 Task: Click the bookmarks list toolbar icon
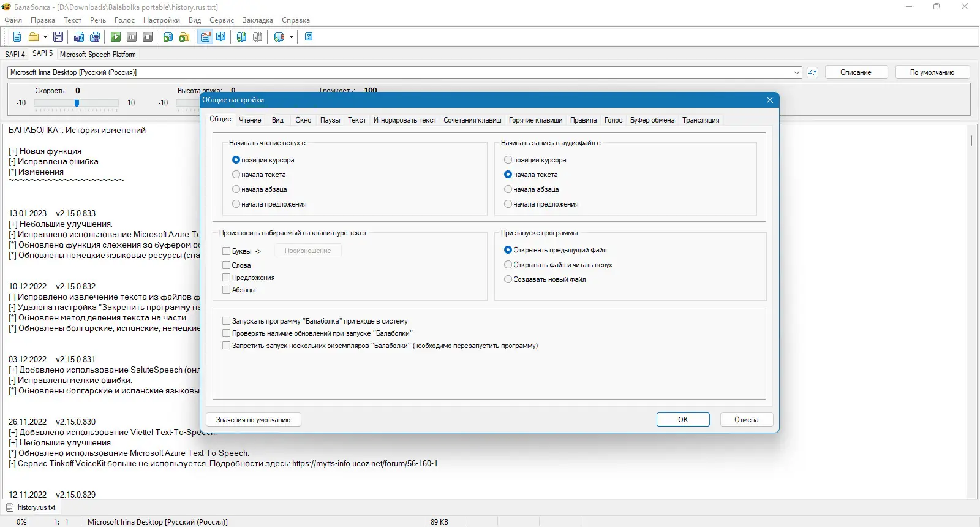(279, 37)
